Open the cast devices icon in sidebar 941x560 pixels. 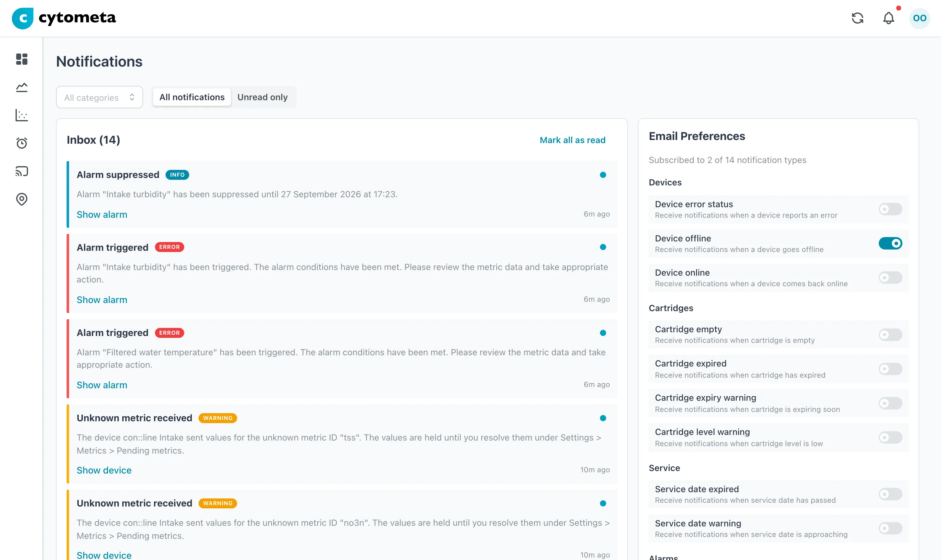click(x=21, y=171)
